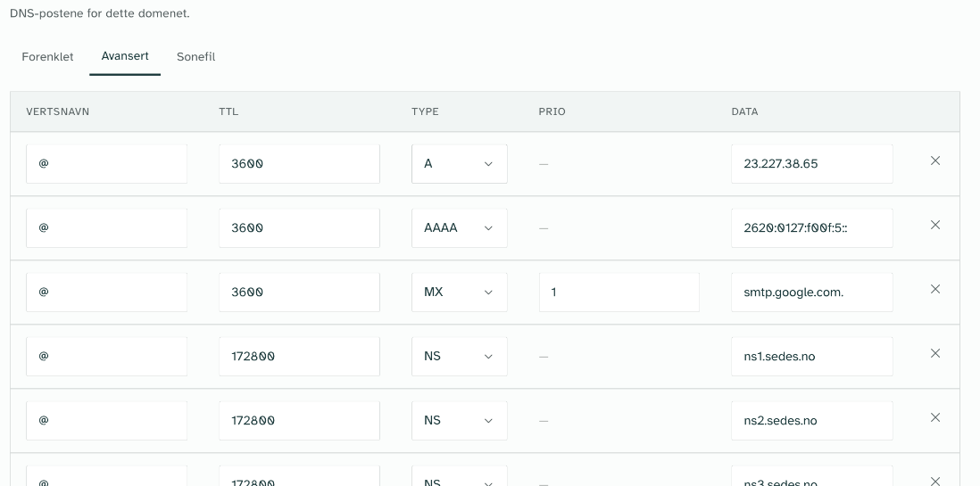Remove the ns1.sedes.no NS record

tap(935, 353)
